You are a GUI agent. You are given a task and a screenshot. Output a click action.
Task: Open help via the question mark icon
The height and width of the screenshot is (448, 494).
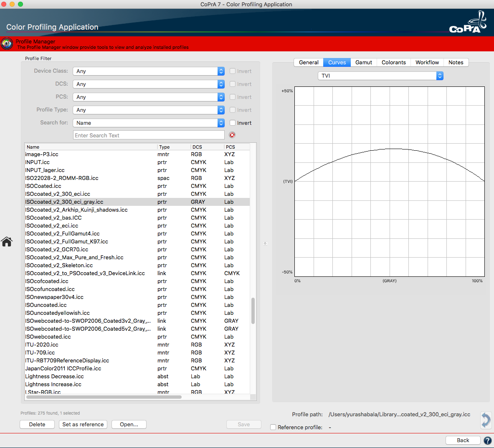click(487, 440)
